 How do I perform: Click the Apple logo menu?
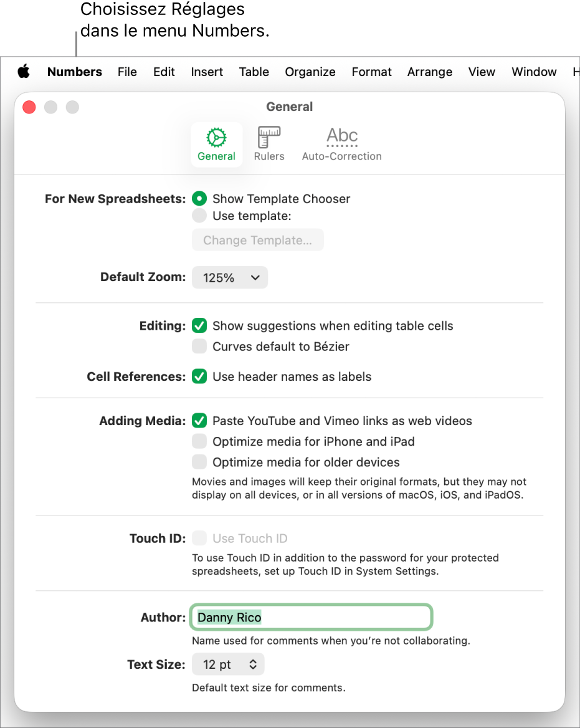pos(24,72)
